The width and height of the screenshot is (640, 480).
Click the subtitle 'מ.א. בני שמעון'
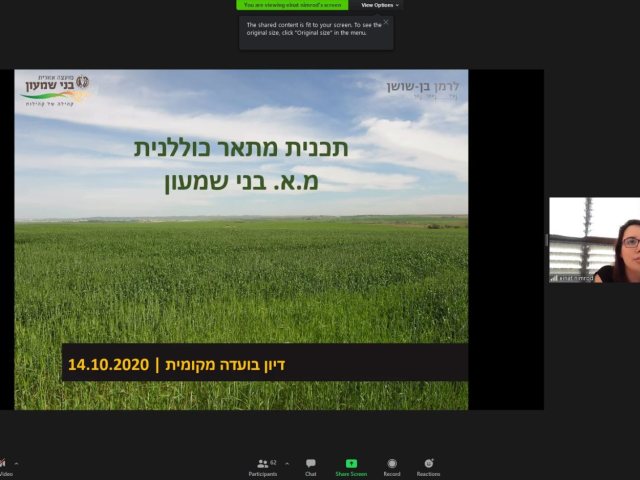pyautogui.click(x=241, y=181)
